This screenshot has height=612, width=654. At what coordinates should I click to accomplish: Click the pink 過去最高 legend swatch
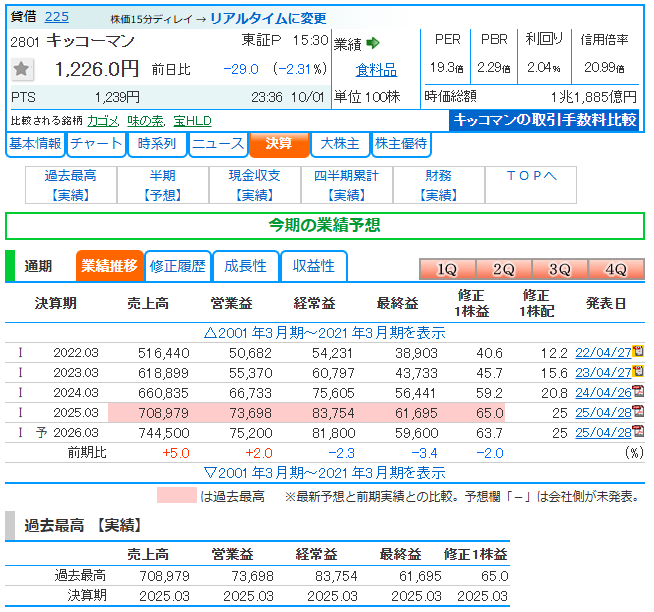click(x=176, y=496)
